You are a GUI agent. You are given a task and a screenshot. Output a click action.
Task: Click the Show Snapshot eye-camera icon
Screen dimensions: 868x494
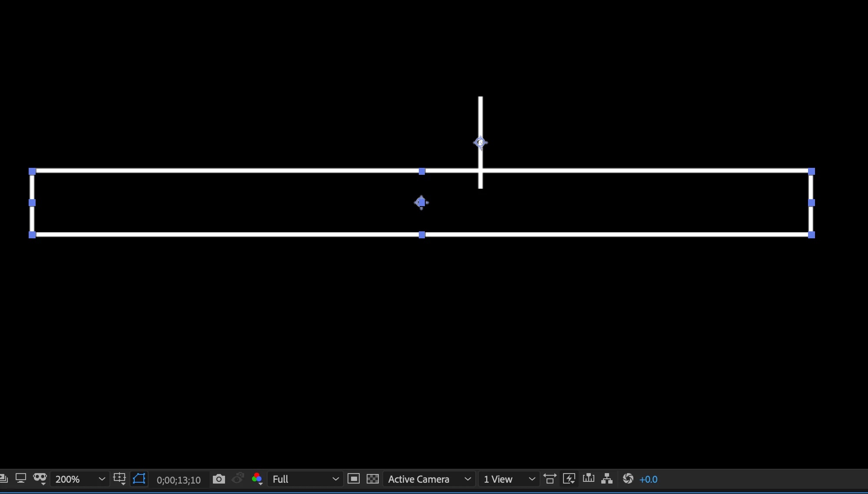[x=238, y=479]
